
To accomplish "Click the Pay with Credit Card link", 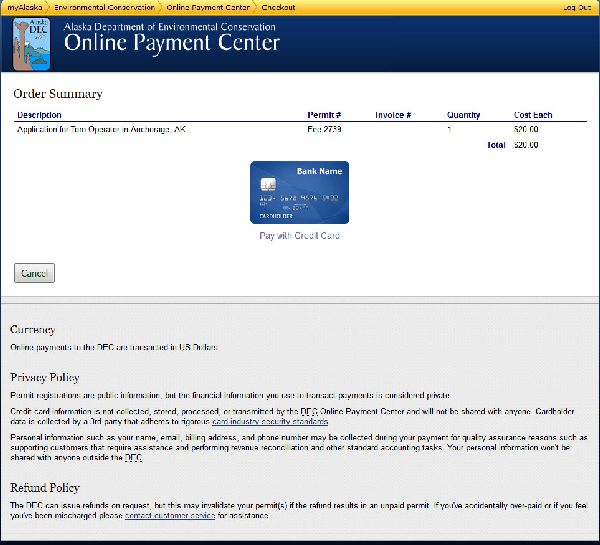I will 299,236.
